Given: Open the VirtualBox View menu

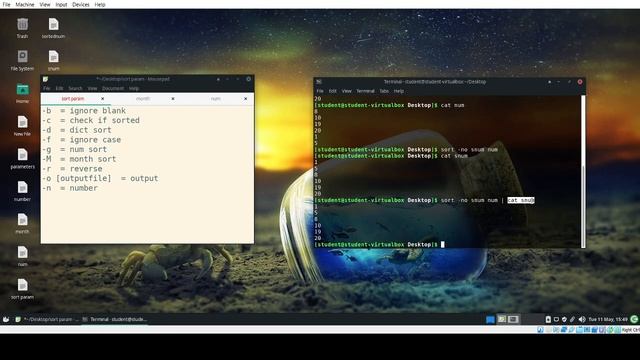Looking at the screenshot, I should tap(45, 4).
